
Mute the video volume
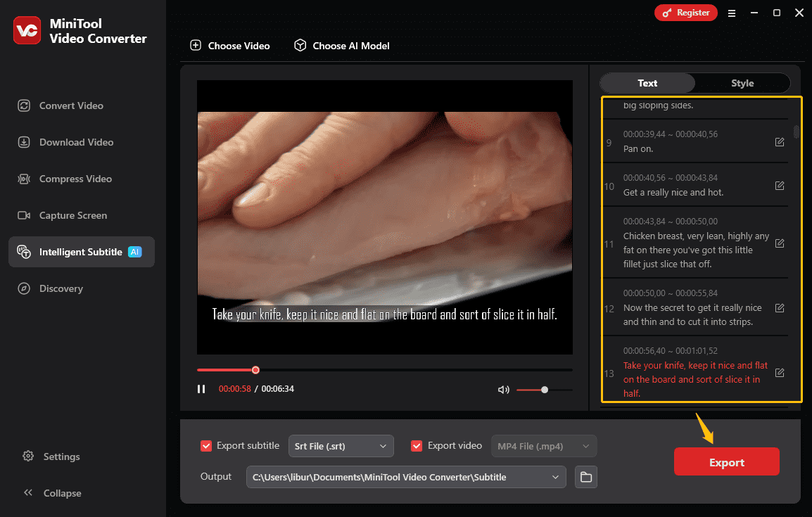[503, 389]
